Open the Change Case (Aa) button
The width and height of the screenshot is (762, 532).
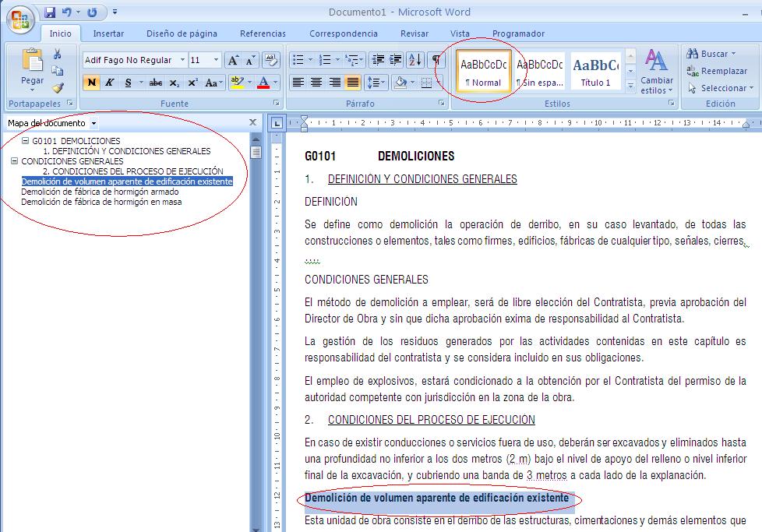tap(213, 83)
